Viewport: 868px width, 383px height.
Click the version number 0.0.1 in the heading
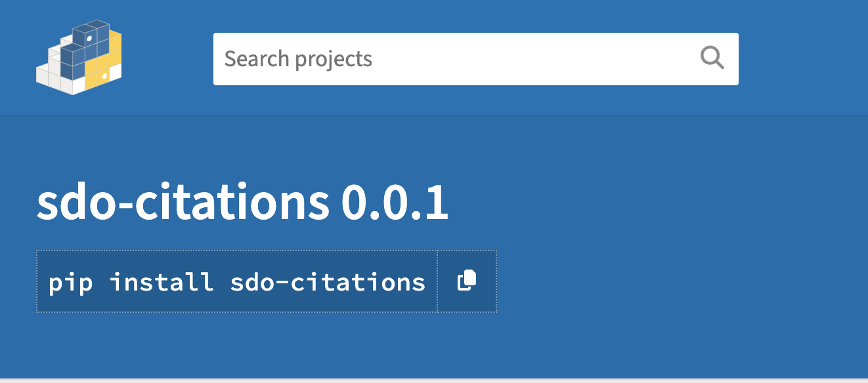click(395, 202)
